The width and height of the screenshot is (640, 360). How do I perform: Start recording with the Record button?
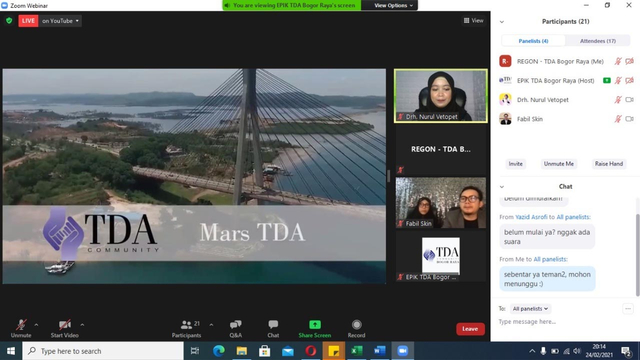[x=356, y=328]
